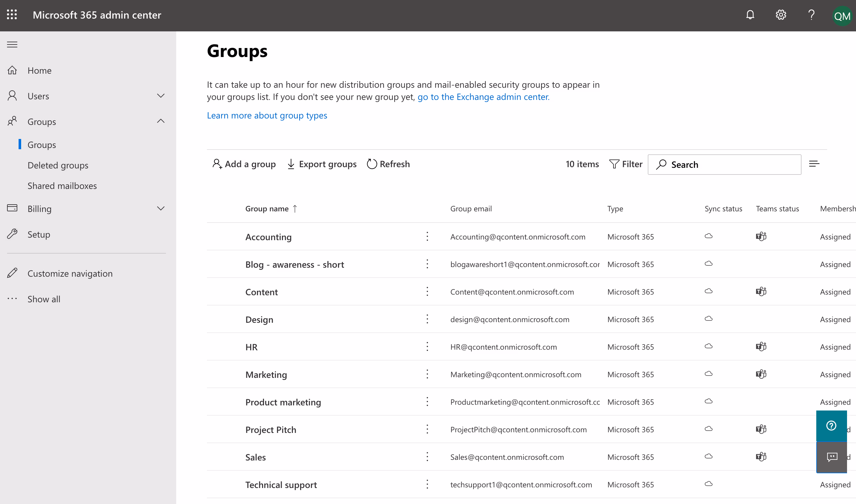Open more actions for Marketing group

coord(427,374)
